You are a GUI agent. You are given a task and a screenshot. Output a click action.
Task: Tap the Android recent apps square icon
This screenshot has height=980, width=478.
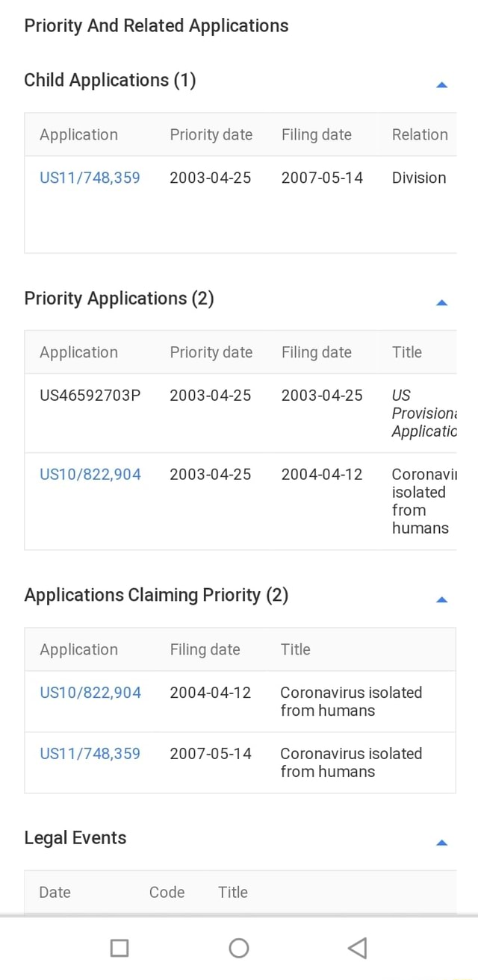tap(119, 947)
